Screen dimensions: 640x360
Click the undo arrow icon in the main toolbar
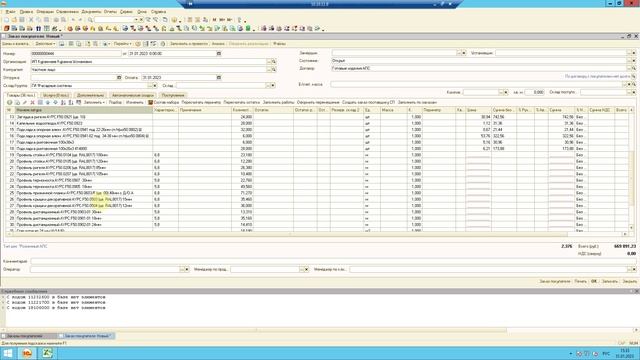[x=73, y=20]
